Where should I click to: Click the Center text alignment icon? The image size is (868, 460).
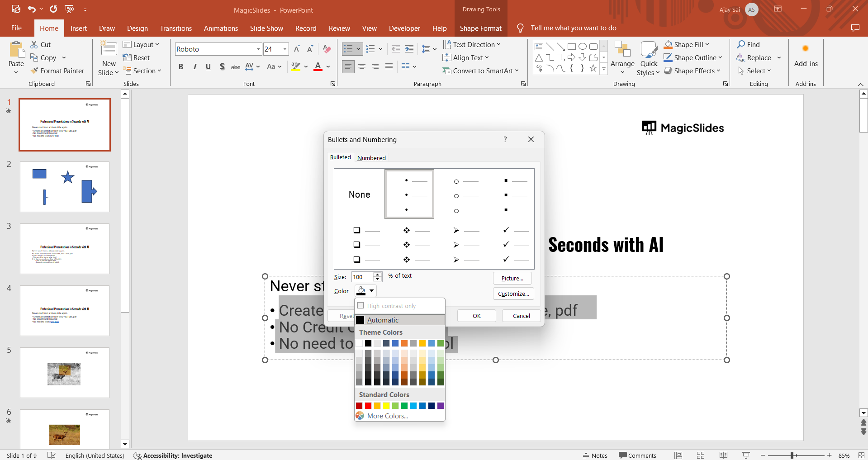click(x=362, y=67)
